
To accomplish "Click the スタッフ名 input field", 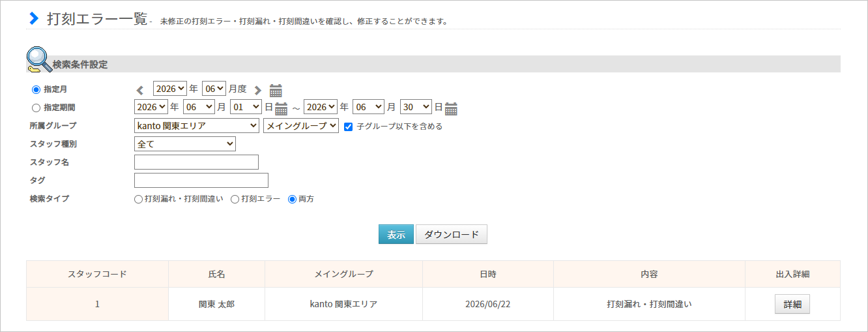I will point(196,162).
